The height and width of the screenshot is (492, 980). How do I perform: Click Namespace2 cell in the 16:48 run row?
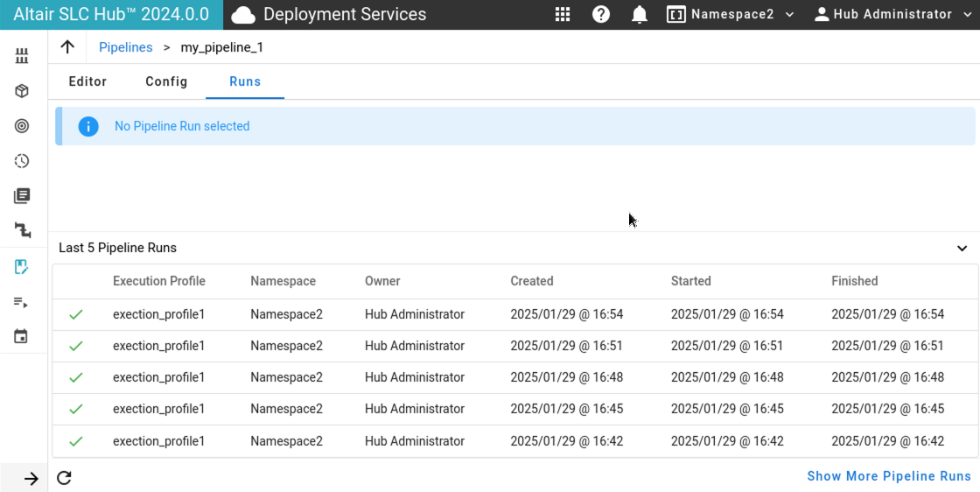click(287, 377)
